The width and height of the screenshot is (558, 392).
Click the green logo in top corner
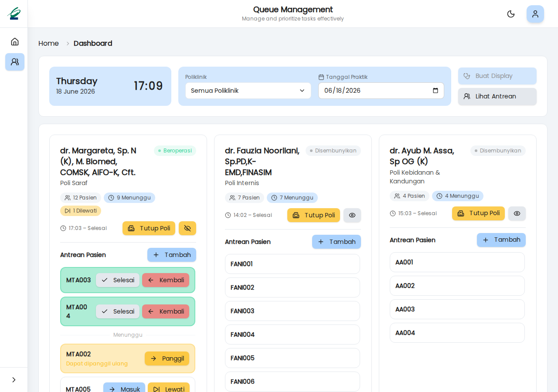tap(14, 14)
